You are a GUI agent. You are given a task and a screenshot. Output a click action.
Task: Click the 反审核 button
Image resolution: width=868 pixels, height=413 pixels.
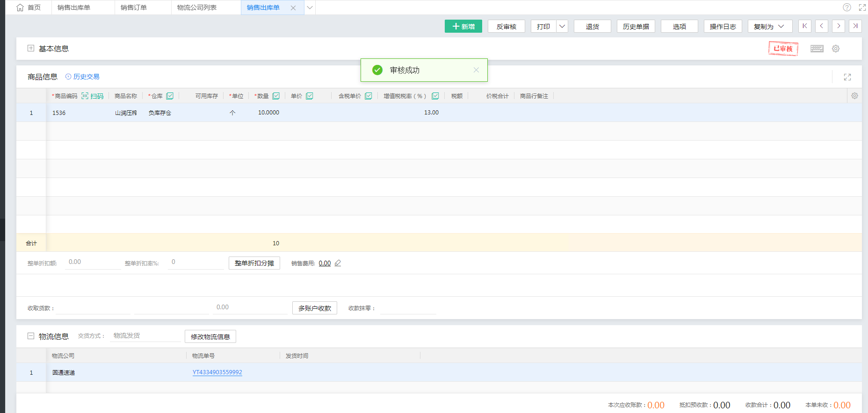pos(506,26)
